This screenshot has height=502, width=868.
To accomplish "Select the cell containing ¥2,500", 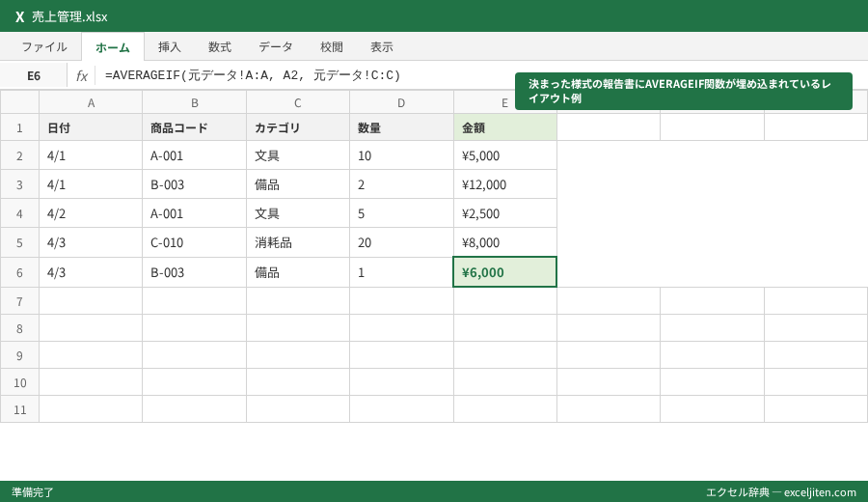I will coord(504,212).
